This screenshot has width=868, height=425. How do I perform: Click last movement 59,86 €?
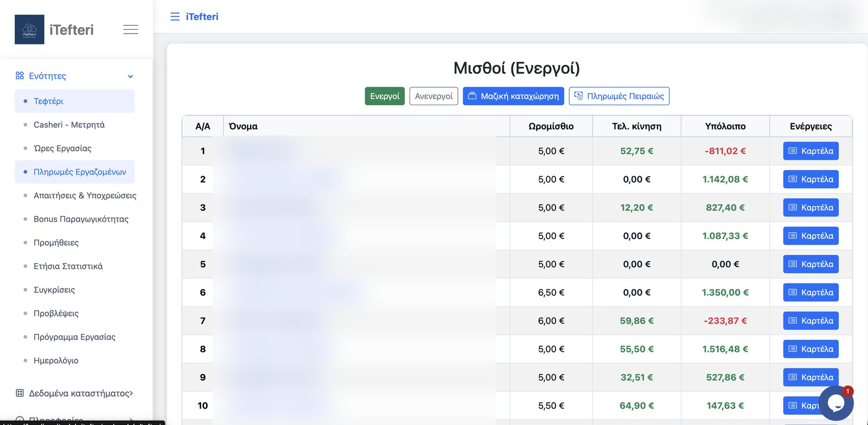[637, 320]
